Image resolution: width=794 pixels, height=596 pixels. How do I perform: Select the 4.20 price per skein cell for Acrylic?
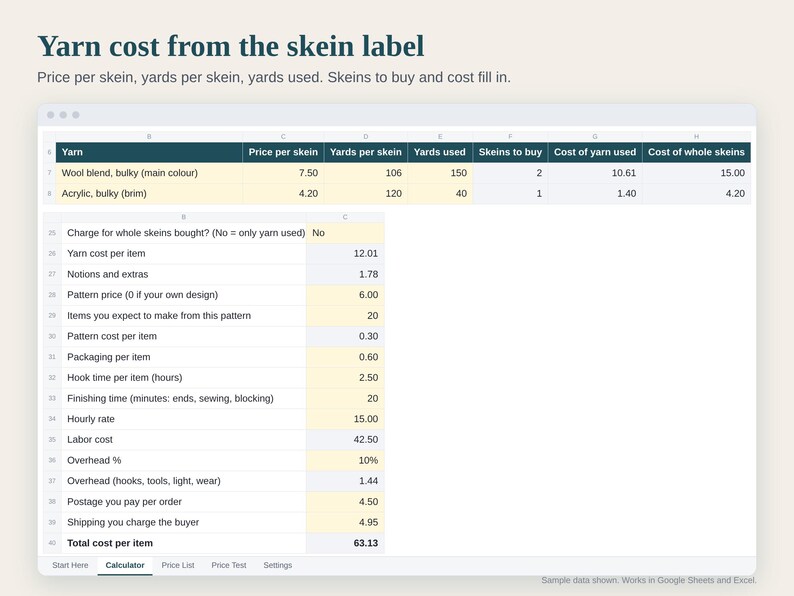[283, 193]
